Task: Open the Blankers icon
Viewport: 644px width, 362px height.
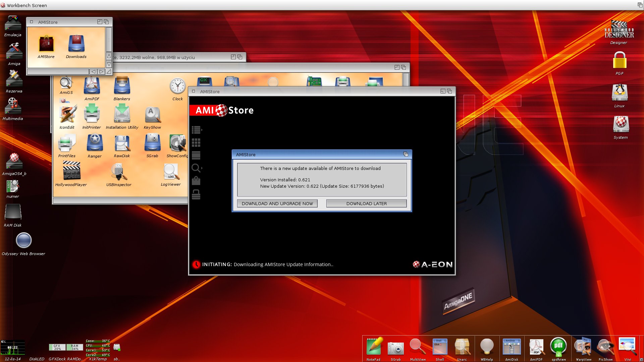Action: pos(122,89)
